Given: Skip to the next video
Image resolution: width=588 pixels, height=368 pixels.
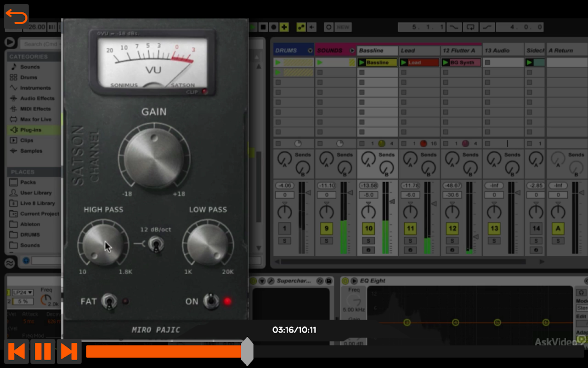Looking at the screenshot, I should tap(69, 352).
